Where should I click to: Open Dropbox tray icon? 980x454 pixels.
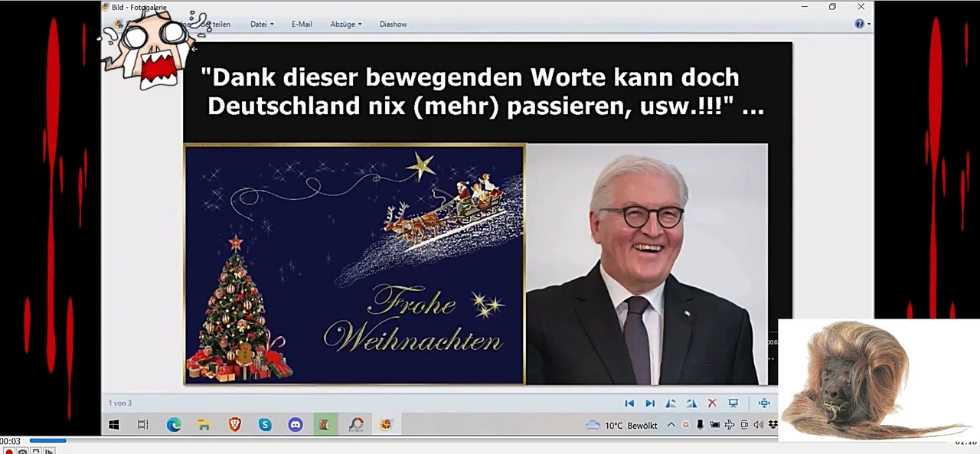[773, 425]
